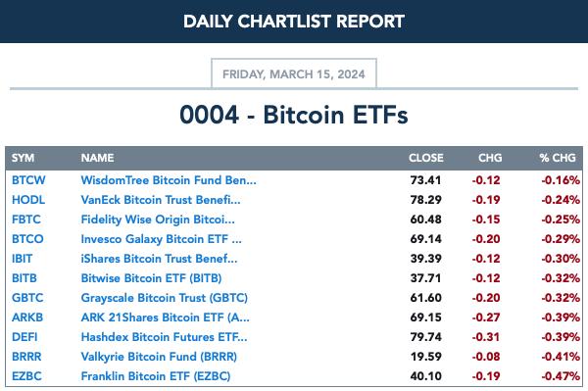Open WisdomTree Bitcoin Fund name link

click(169, 180)
